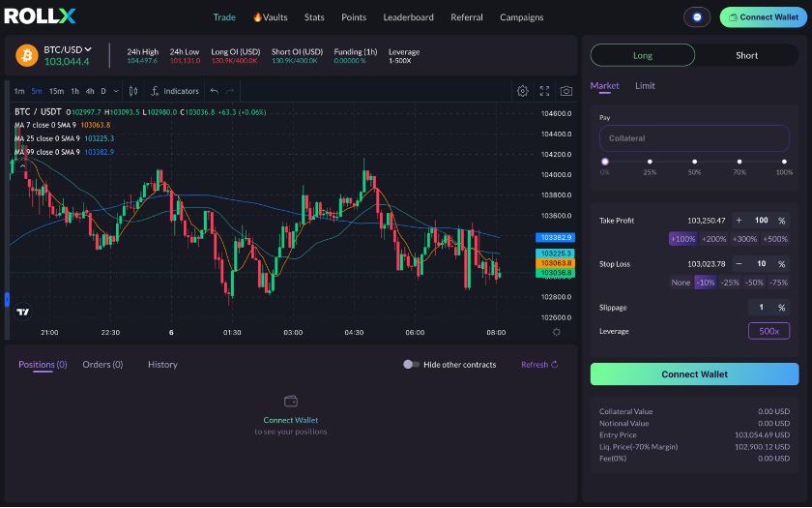Decrease Stop Loss with minus button
The width and height of the screenshot is (812, 508).
pos(739,264)
